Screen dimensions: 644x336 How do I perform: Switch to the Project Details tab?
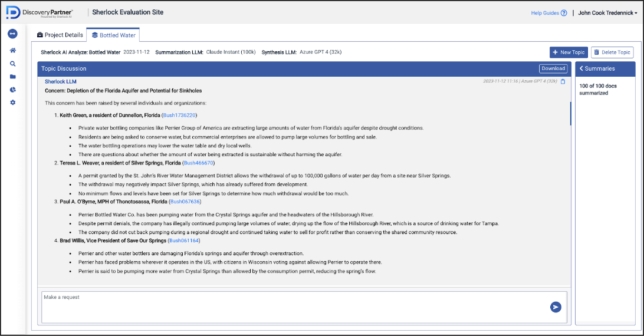(60, 35)
